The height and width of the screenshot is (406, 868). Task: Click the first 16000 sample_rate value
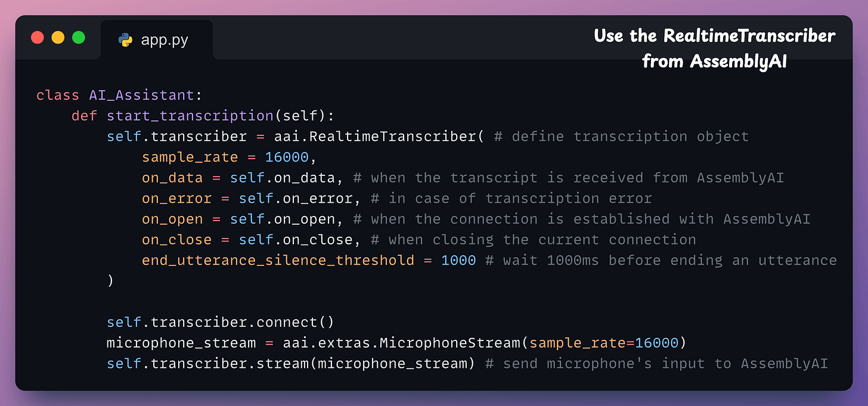tap(287, 157)
